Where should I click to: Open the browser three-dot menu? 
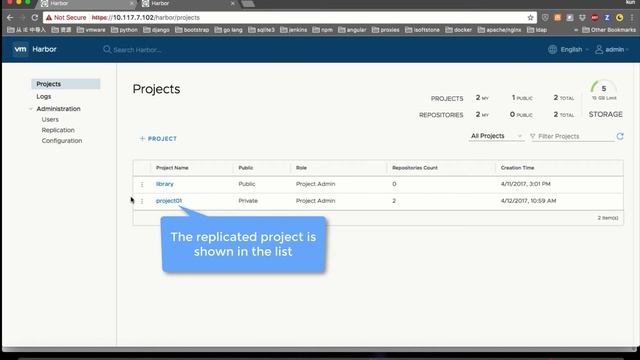(x=632, y=18)
